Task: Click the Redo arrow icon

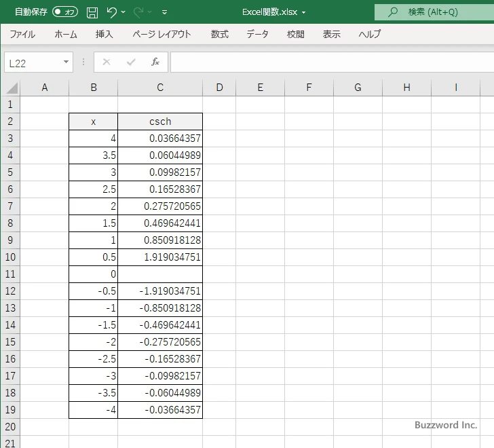Action: [138, 12]
